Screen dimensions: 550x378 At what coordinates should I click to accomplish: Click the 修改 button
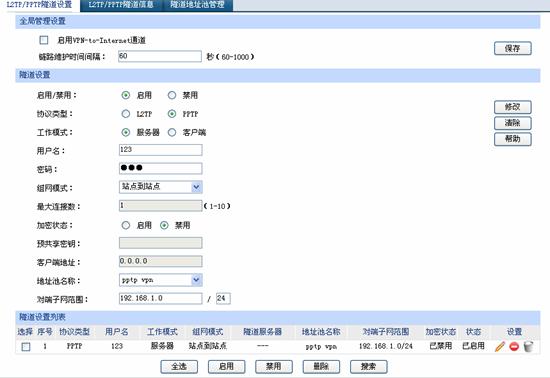512,107
